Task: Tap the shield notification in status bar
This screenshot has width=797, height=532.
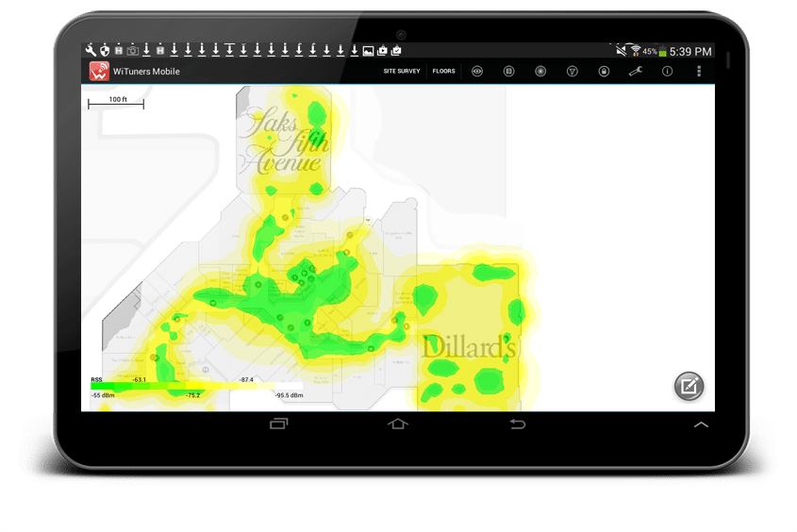Action: pyautogui.click(x=105, y=50)
